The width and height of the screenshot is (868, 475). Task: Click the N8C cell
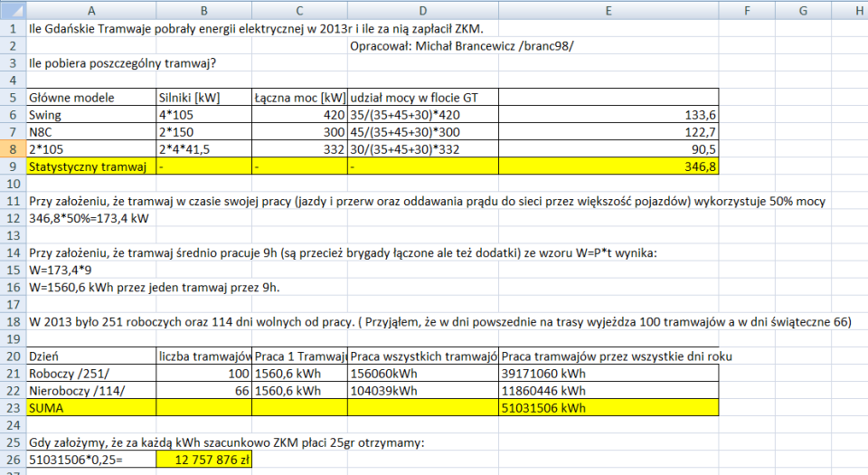pos(91,132)
